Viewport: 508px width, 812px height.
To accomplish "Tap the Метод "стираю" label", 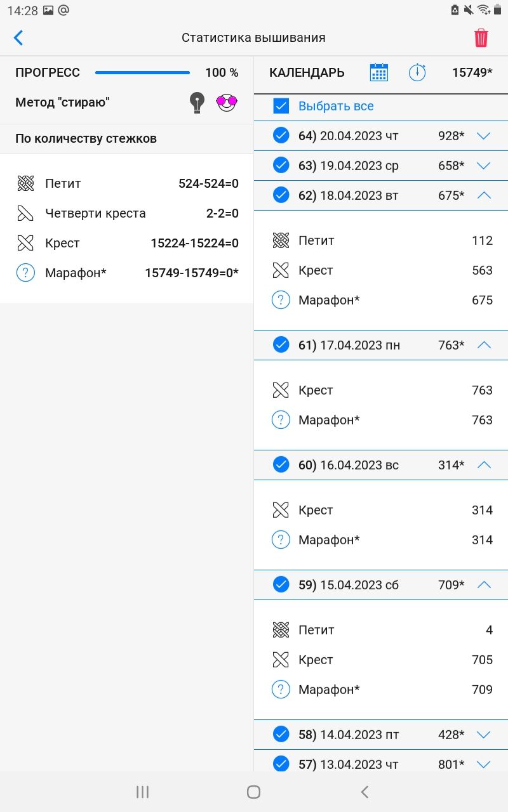I will [62, 102].
